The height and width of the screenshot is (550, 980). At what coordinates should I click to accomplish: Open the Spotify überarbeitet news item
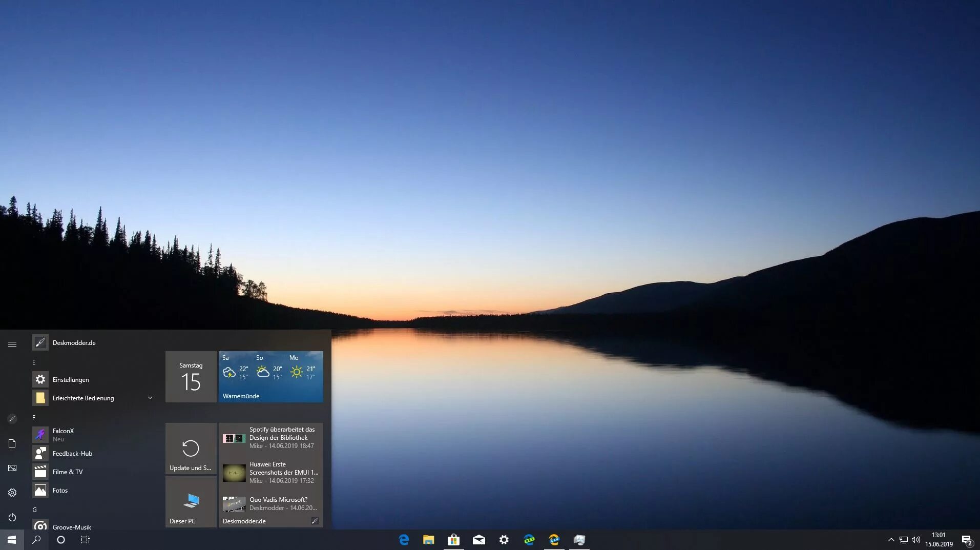[x=271, y=438]
